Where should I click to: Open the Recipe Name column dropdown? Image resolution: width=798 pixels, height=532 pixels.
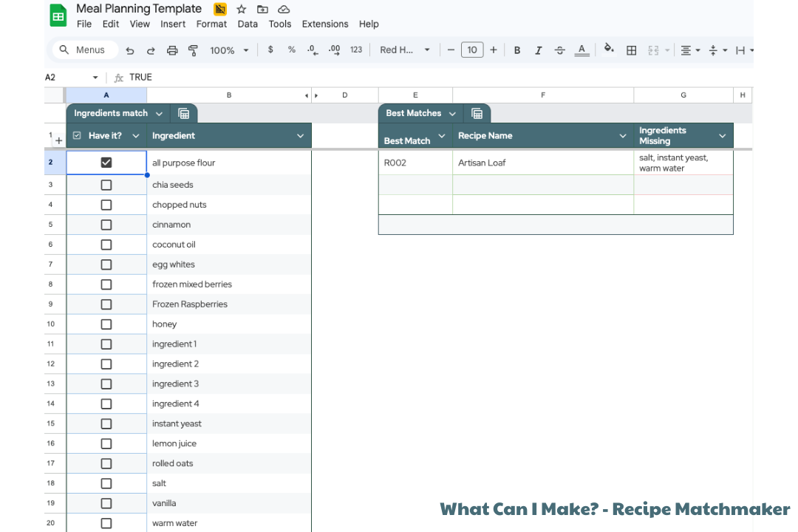[622, 136]
